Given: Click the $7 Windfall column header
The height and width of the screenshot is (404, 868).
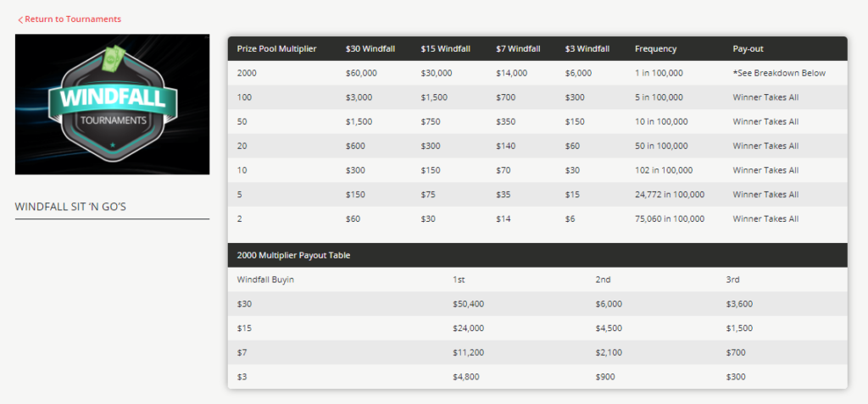Looking at the screenshot, I should click(x=518, y=49).
